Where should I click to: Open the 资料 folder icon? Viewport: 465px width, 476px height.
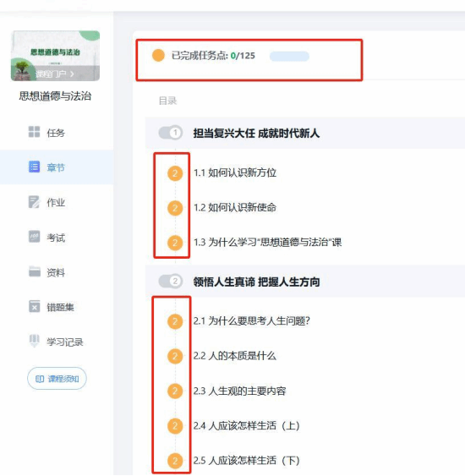pos(35,271)
